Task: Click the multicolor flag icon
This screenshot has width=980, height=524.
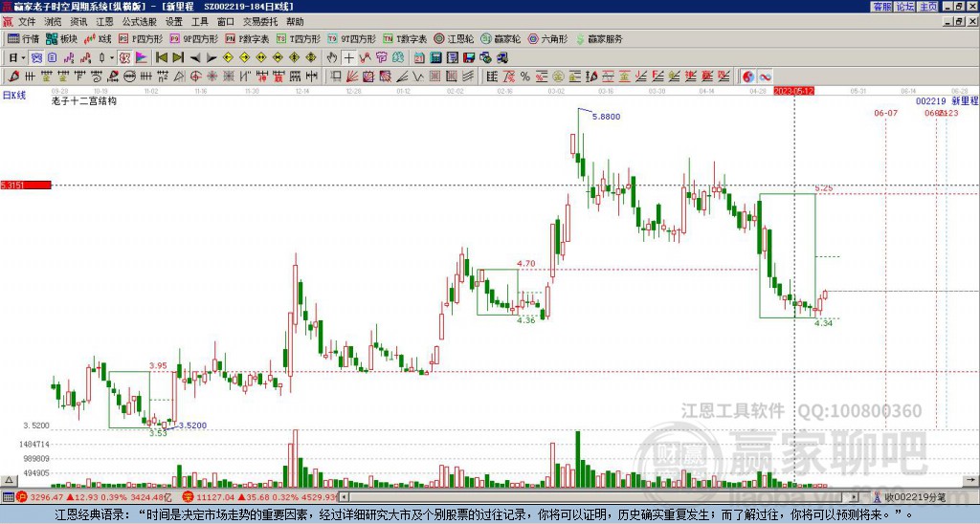Action: (x=142, y=57)
